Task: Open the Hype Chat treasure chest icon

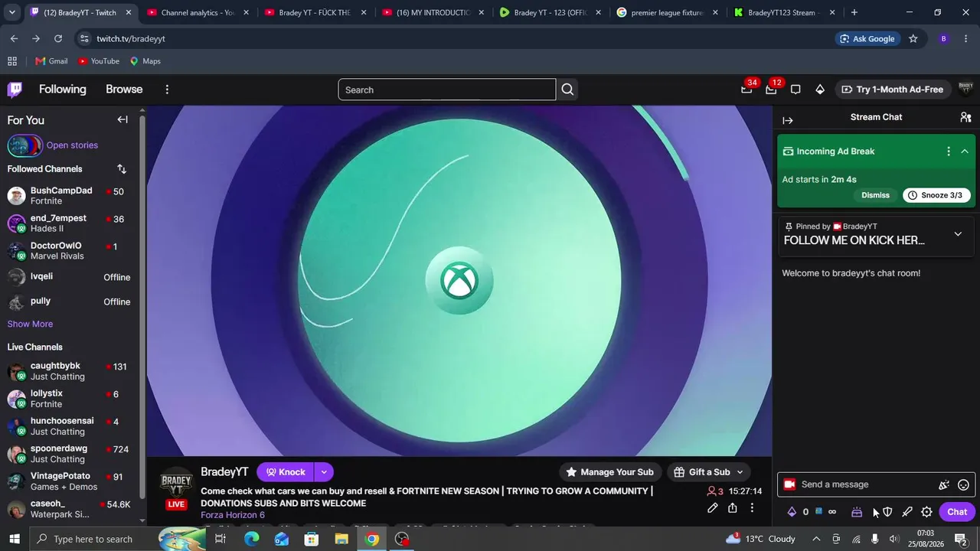Action: click(x=857, y=512)
